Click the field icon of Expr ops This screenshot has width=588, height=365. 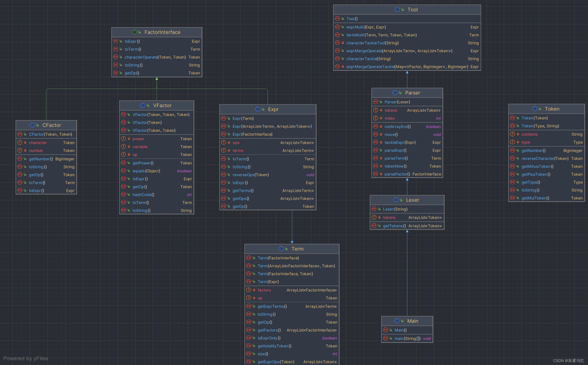coord(223,142)
